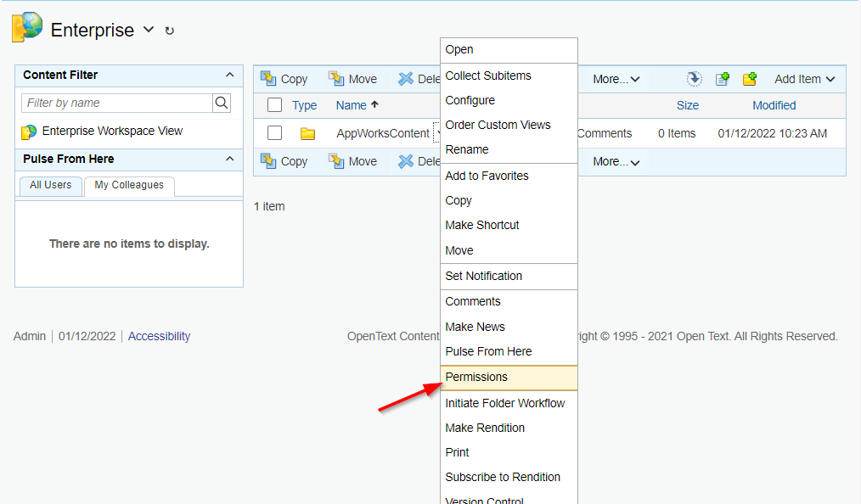Click the Enterprise workspace globe icon
861x504 pixels.
coord(27,28)
